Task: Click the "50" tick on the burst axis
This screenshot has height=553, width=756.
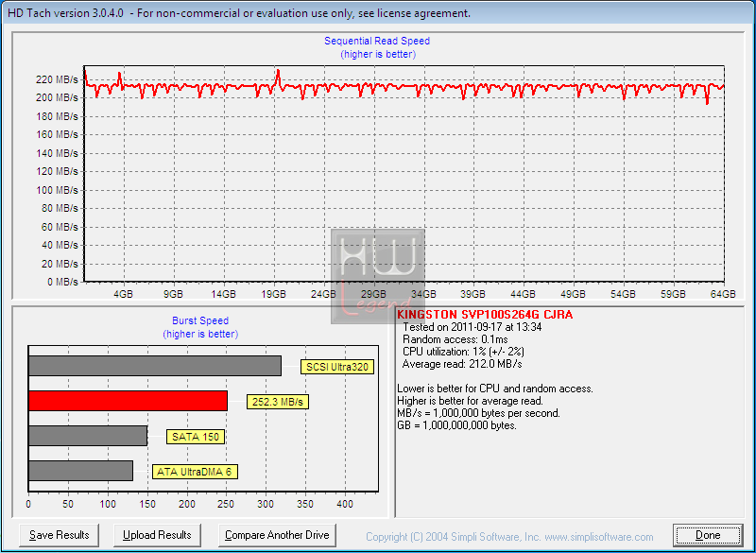Action: point(68,504)
